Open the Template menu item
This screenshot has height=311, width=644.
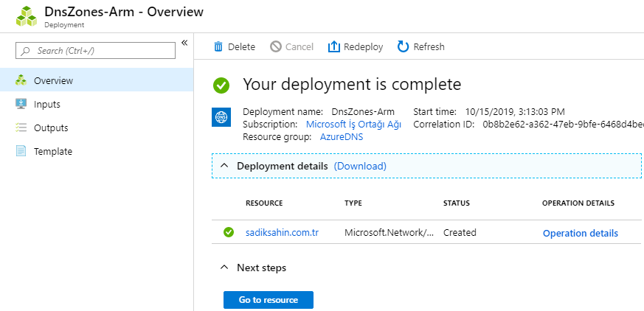[x=97, y=151]
